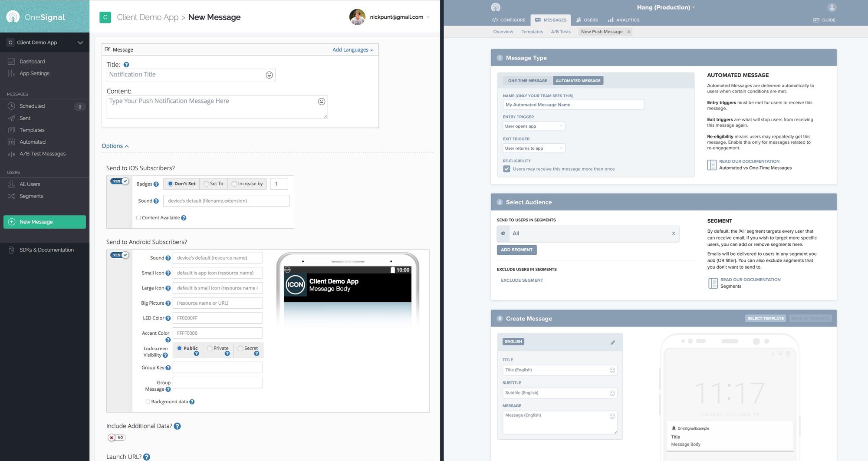Click help icon next to LED Color

(168, 318)
